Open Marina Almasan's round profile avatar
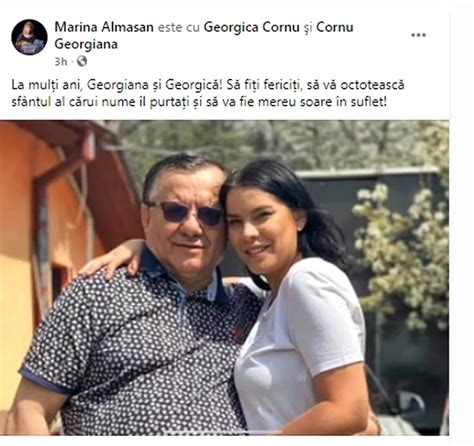The height and width of the screenshot is (446, 474). (x=29, y=37)
